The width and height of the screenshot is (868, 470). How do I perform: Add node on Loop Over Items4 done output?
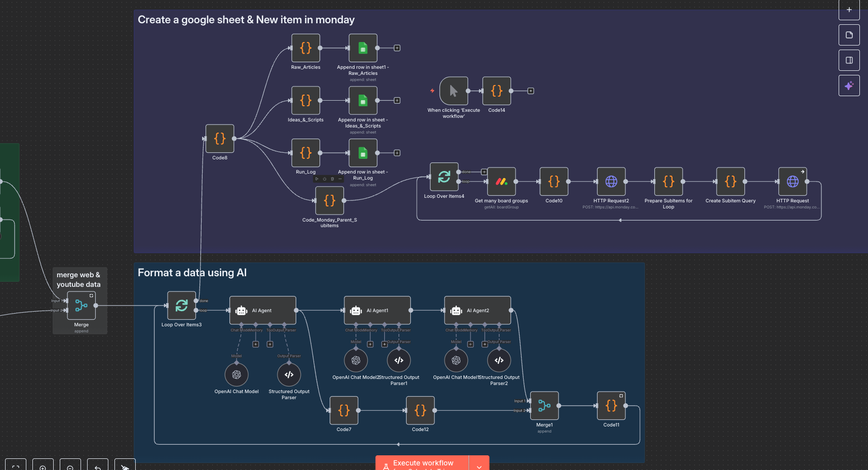484,172
